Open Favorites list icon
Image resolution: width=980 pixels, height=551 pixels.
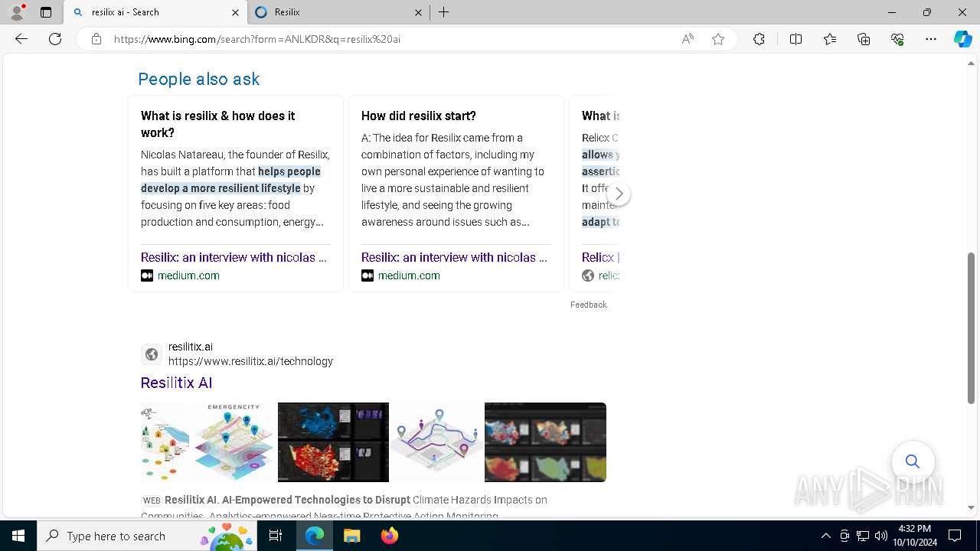click(x=830, y=39)
